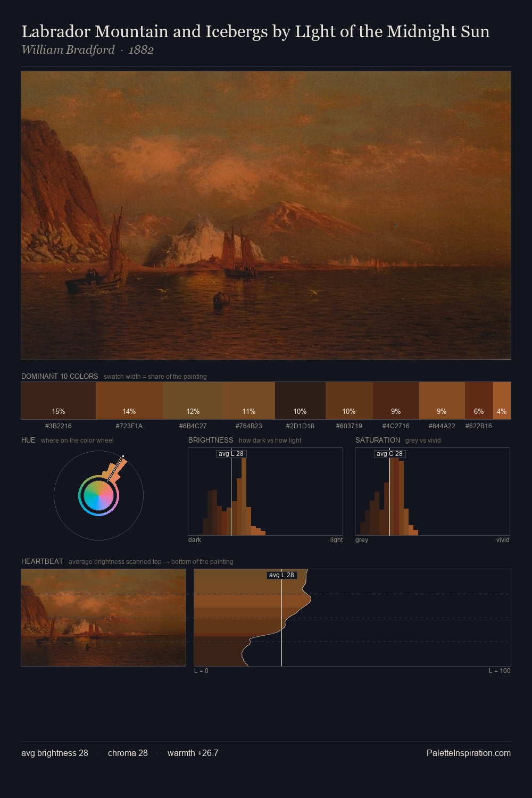Click avg C 28 marker in saturation histogram
This screenshot has height=798, width=532.
click(x=390, y=454)
